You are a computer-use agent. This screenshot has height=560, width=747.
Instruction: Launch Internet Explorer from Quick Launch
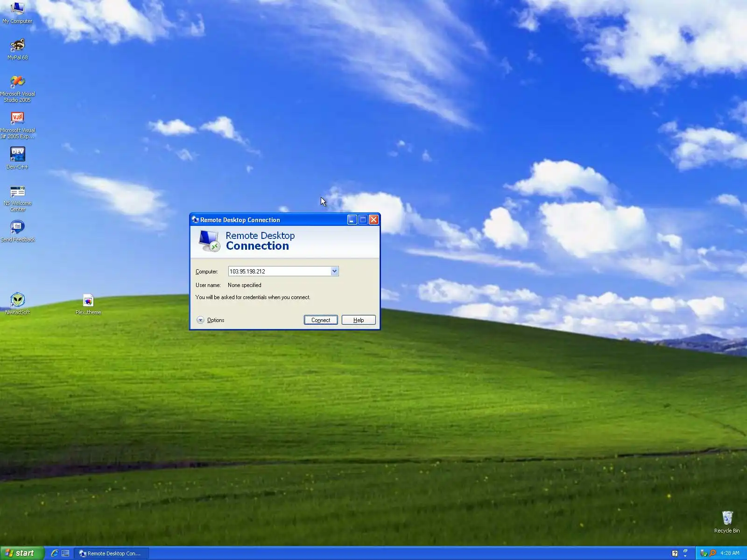click(x=55, y=553)
